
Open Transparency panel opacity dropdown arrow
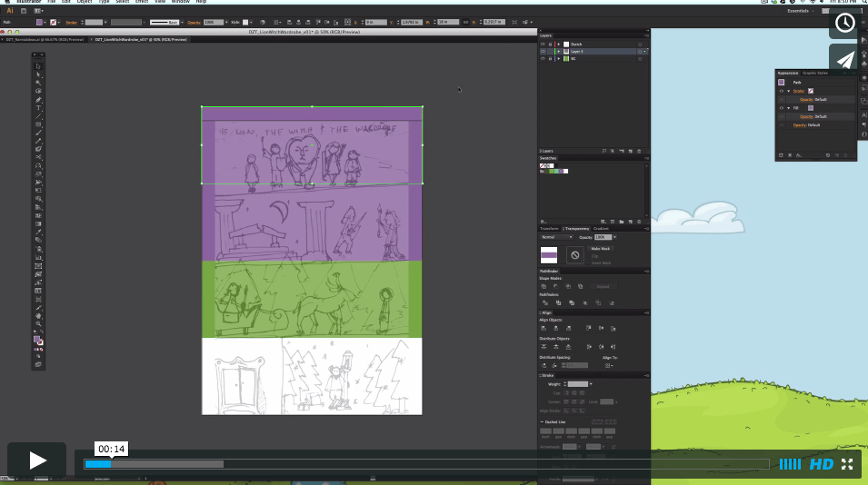click(x=614, y=237)
